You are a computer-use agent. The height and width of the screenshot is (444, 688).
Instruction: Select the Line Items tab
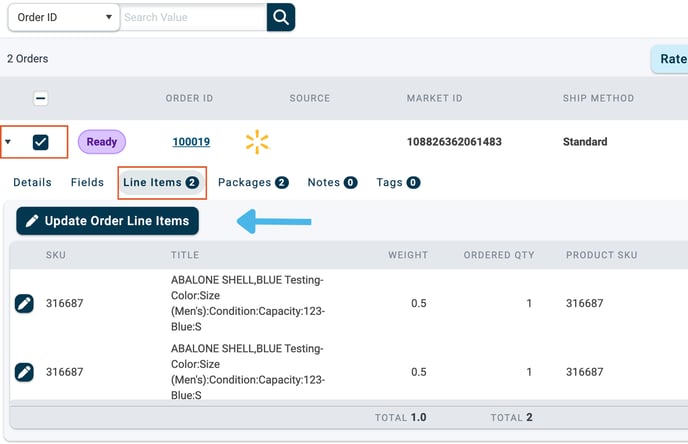click(x=161, y=183)
